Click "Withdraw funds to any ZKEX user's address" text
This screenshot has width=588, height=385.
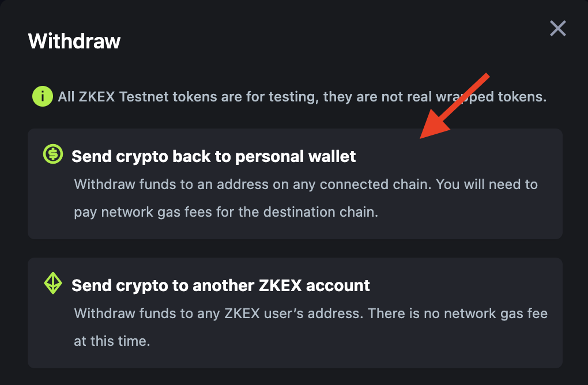[x=218, y=314]
